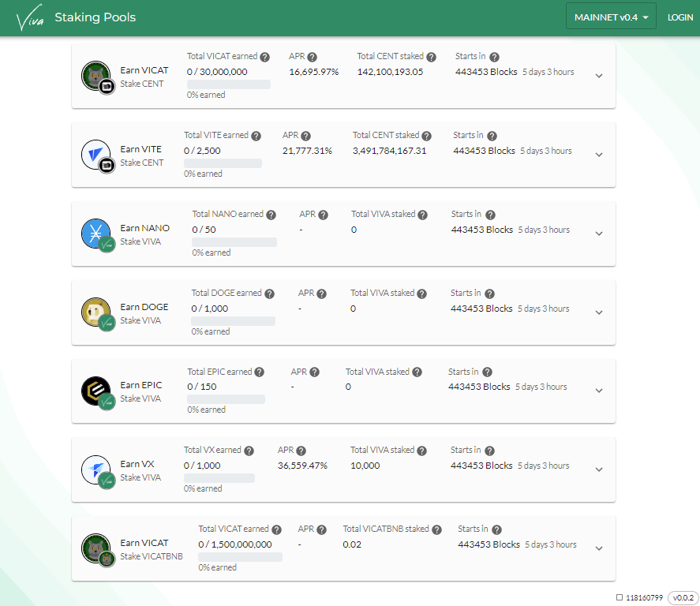Open help icon next to Total VICAT earned (30,000,000 pool)
The image size is (700, 606).
264,57
